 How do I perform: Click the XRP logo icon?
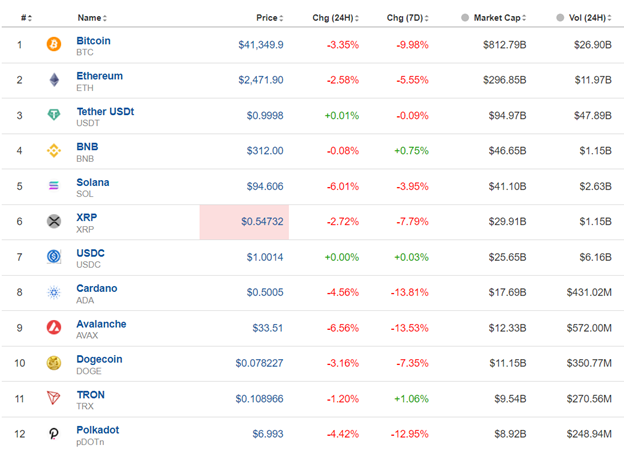(x=54, y=221)
